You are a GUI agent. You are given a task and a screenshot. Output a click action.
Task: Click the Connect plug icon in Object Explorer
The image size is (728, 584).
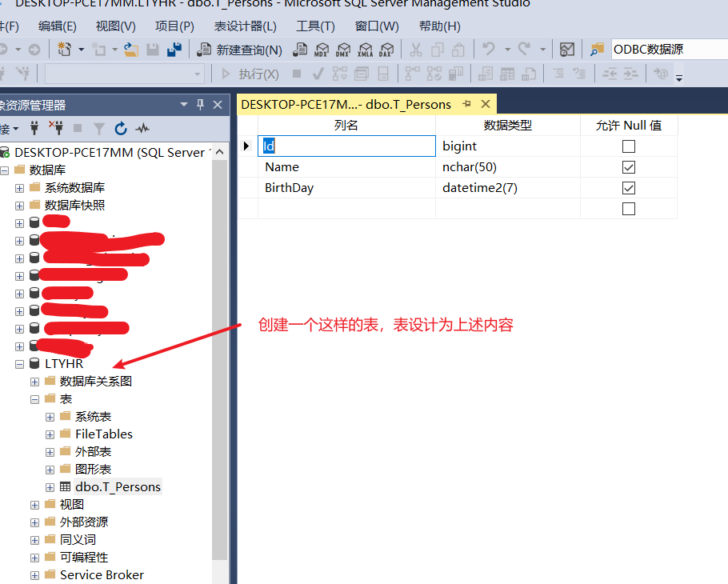[34, 128]
